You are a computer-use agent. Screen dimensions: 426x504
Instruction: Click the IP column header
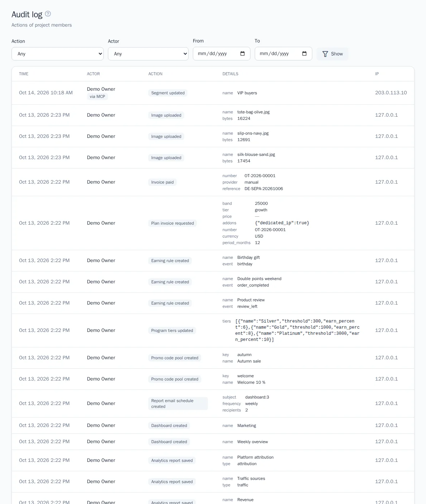pyautogui.click(x=377, y=74)
